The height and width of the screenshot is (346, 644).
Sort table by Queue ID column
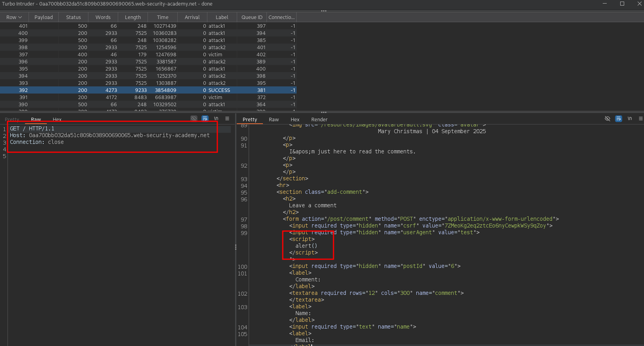(252, 17)
